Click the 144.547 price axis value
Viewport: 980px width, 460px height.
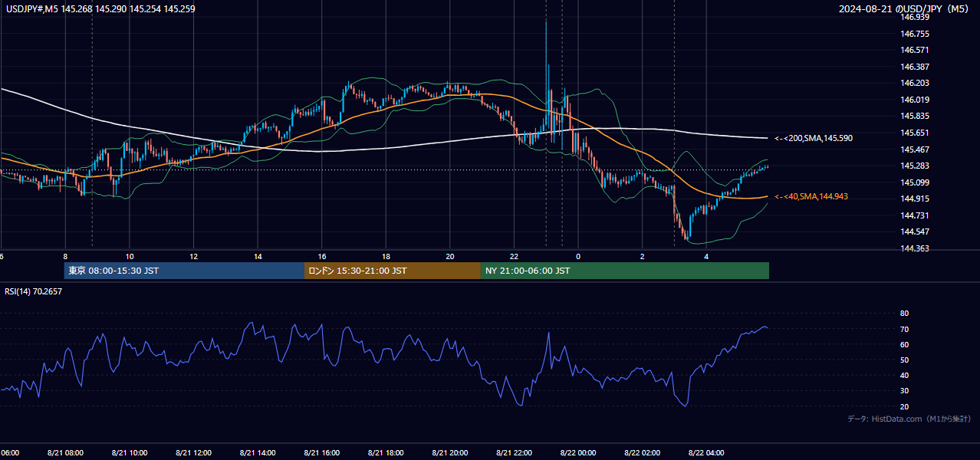click(915, 232)
